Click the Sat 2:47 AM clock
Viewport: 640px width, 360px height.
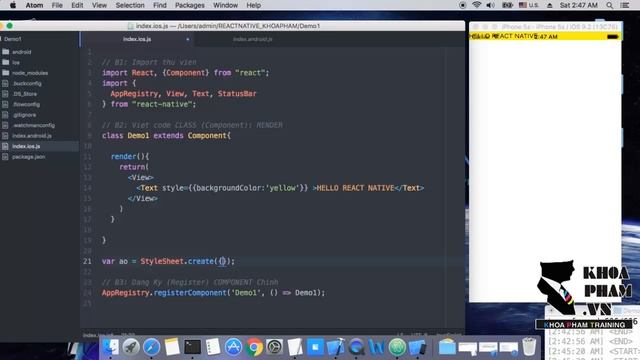click(x=579, y=5)
